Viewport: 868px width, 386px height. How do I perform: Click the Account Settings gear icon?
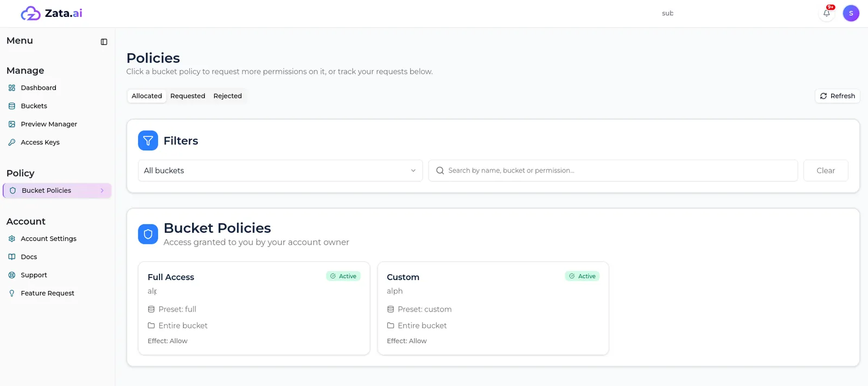(x=12, y=239)
